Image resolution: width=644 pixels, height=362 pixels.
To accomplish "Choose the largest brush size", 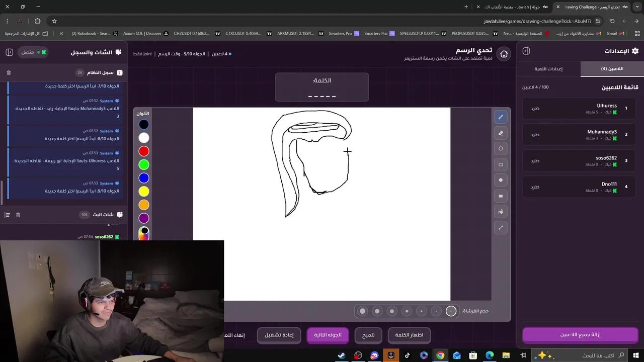I will [x=362, y=311].
